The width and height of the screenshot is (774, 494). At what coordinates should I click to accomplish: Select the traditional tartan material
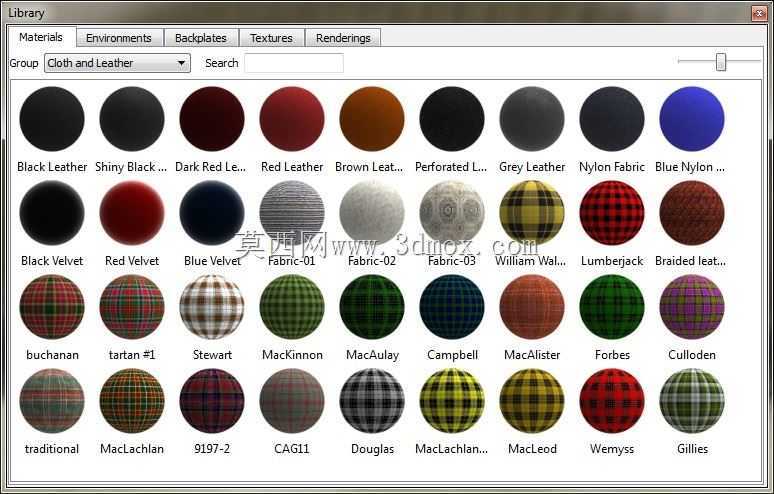point(52,401)
